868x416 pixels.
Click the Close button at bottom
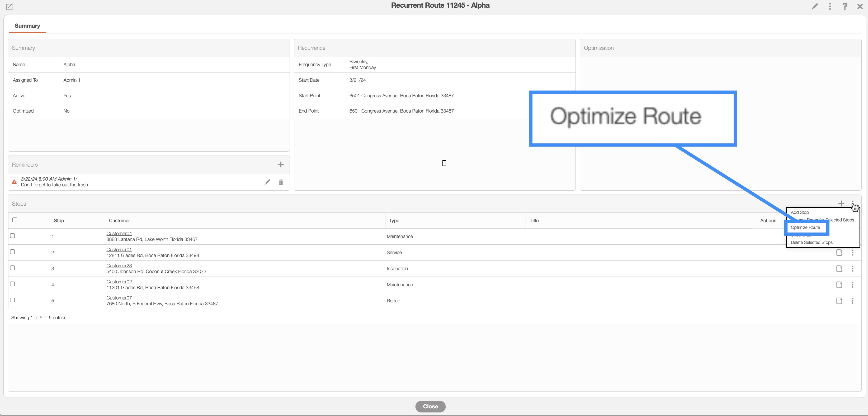click(430, 406)
